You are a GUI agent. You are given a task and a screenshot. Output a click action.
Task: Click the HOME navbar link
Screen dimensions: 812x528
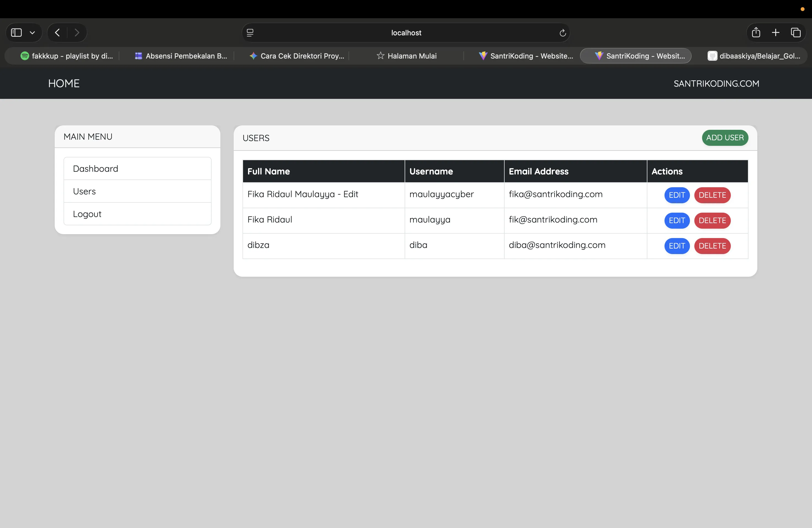click(x=64, y=84)
